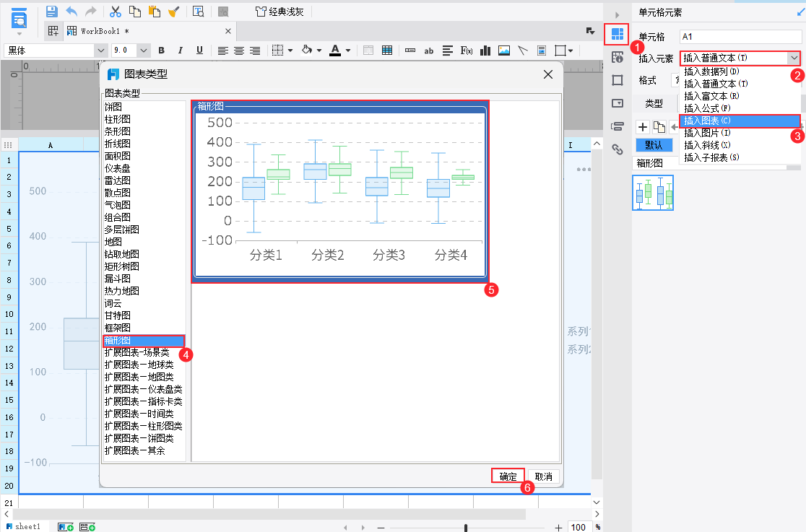
Task: Click the zoom slider handle
Action: tap(466, 528)
